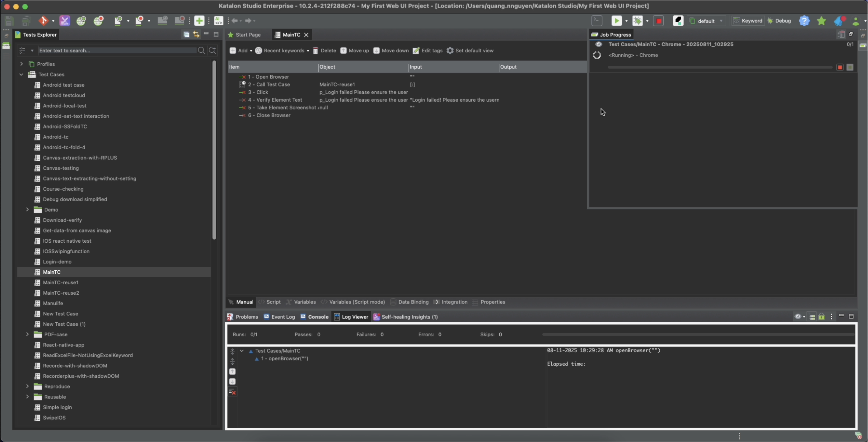Switch to the Console tab
Image resolution: width=868 pixels, height=442 pixels.
[314, 317]
